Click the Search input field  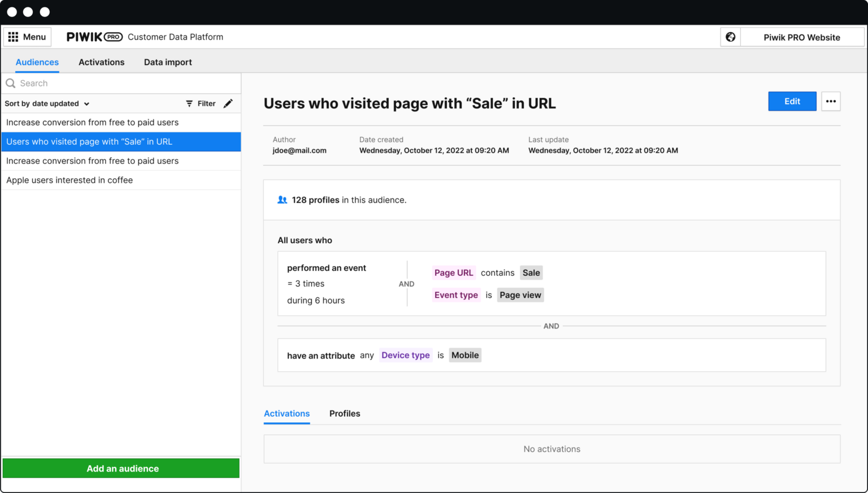pos(85,83)
